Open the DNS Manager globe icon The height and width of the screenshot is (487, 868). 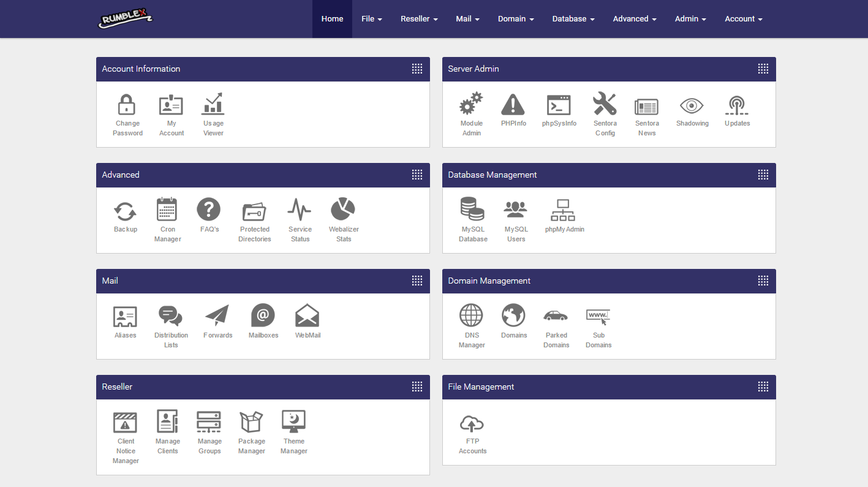tap(471, 316)
